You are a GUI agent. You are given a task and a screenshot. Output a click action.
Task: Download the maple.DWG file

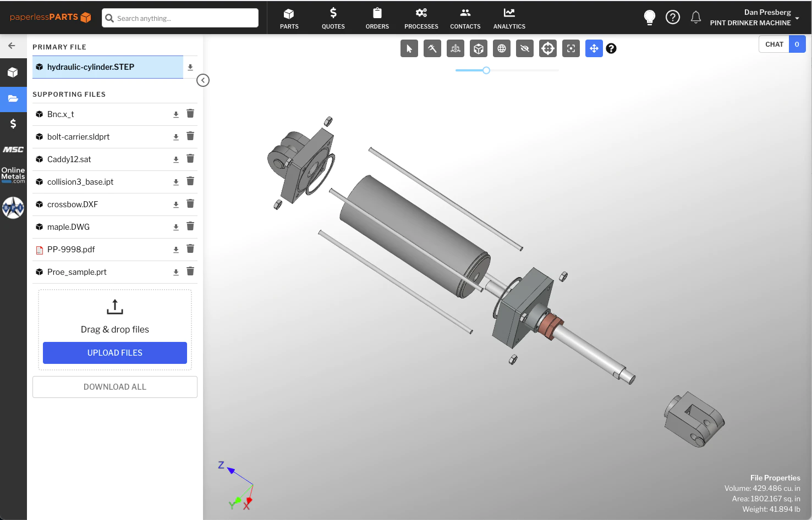[x=176, y=227]
